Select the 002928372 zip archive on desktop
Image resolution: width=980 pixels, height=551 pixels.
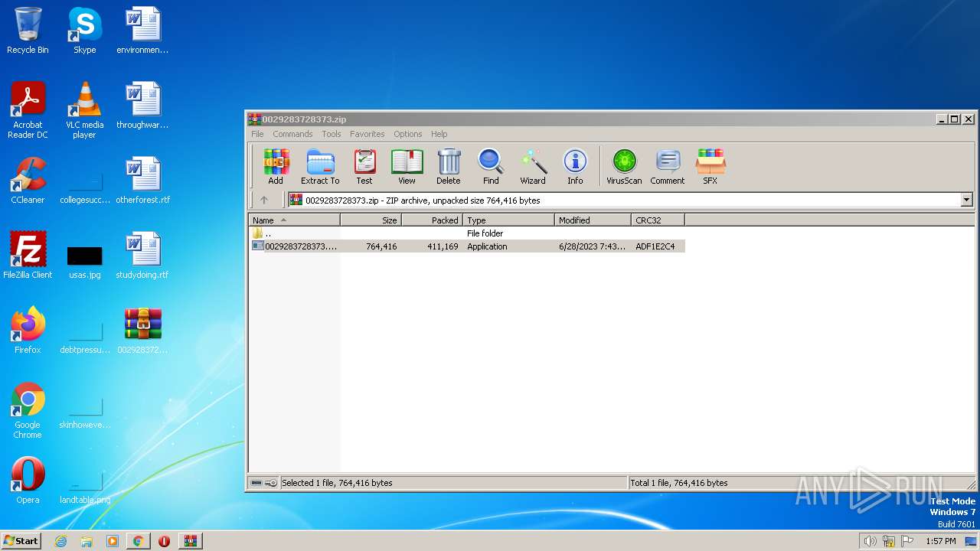point(142,331)
